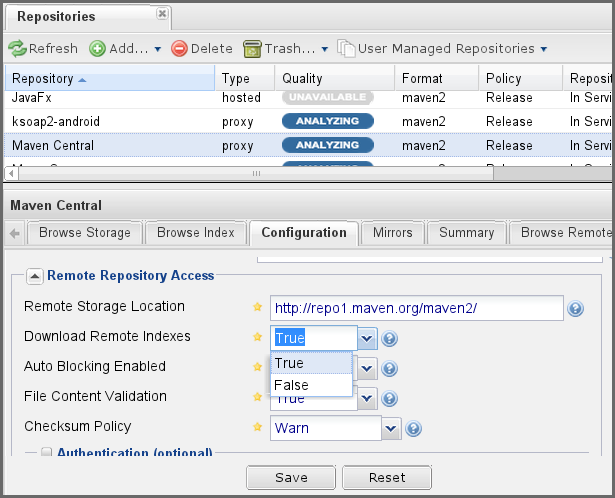Viewport: 615px width, 498px height.
Task: Sort by the Format column header
Action: tap(437, 78)
